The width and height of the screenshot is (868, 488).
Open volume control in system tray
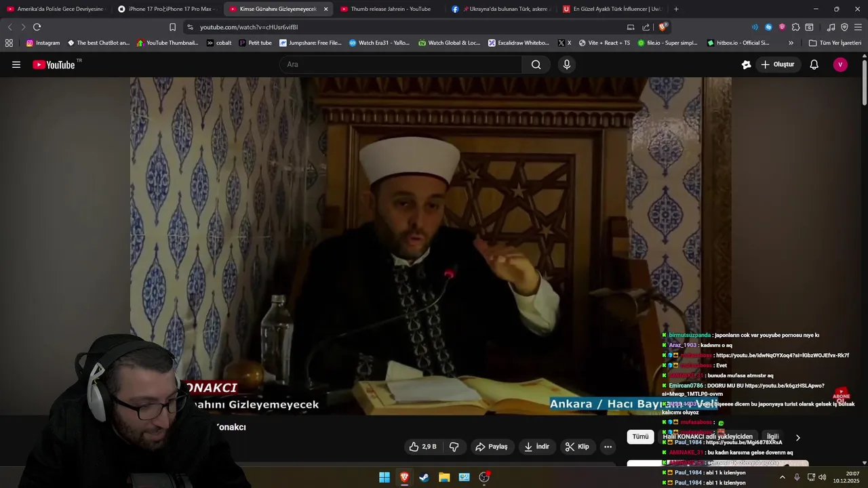pyautogui.click(x=822, y=477)
